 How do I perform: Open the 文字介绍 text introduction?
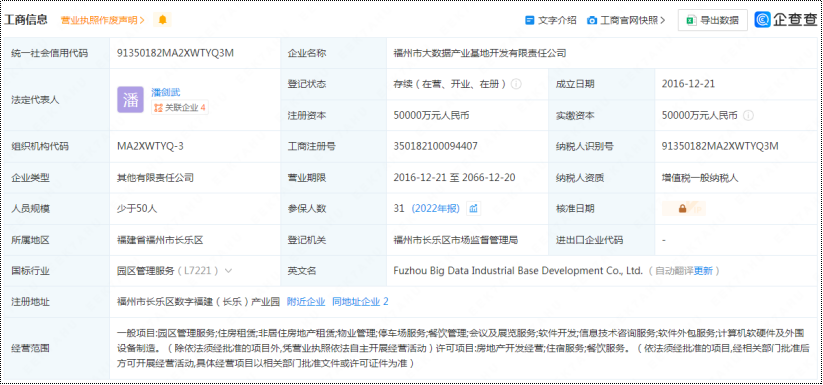(557, 20)
